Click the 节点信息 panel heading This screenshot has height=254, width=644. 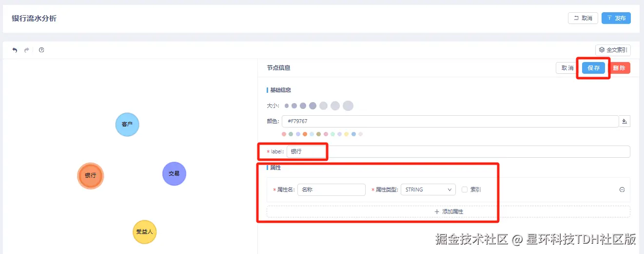(278, 68)
